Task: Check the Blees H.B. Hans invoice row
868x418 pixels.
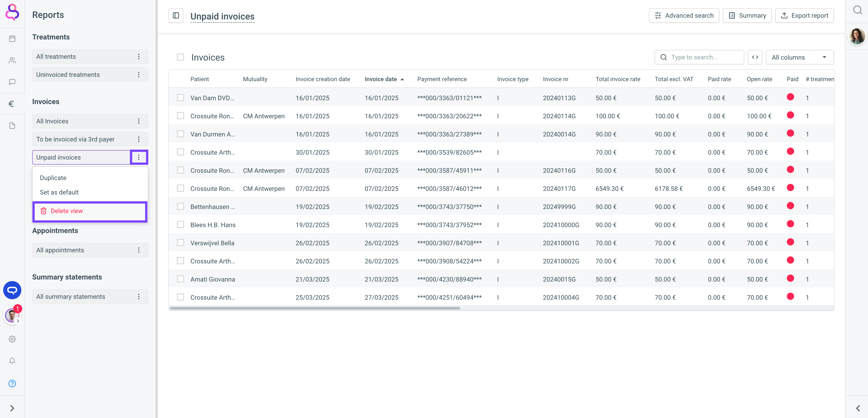Action: point(181,225)
